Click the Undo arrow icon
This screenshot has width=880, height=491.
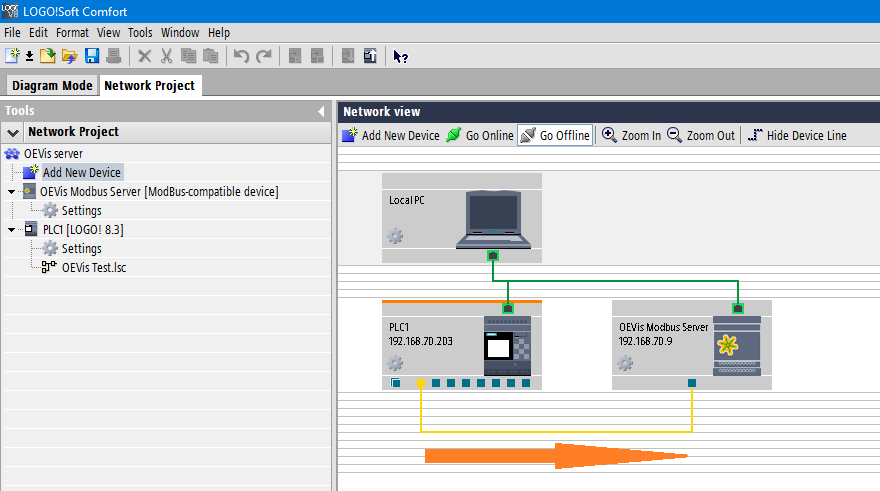(241, 56)
